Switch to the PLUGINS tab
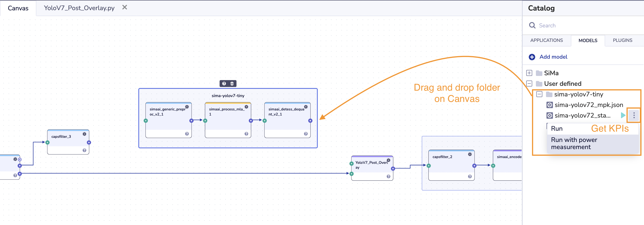The height and width of the screenshot is (225, 644). point(623,40)
